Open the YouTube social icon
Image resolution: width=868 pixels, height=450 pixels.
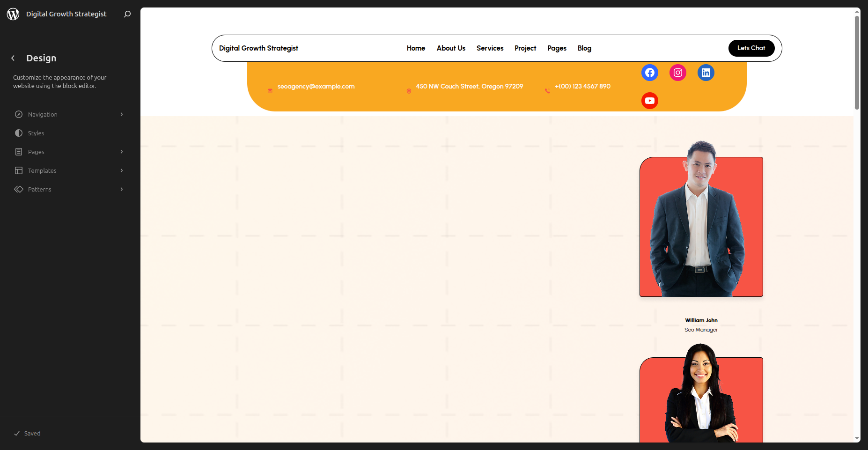click(650, 101)
